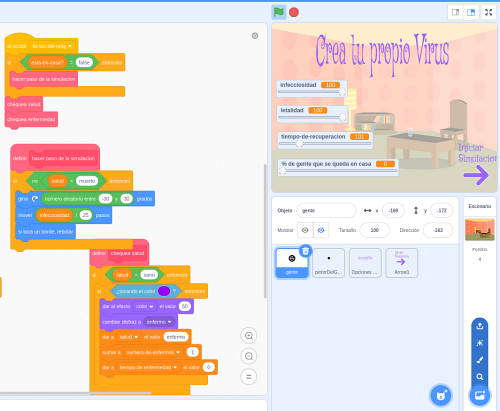
Task: Click the hacer paso de la simulacion call block
Action: click(x=44, y=79)
